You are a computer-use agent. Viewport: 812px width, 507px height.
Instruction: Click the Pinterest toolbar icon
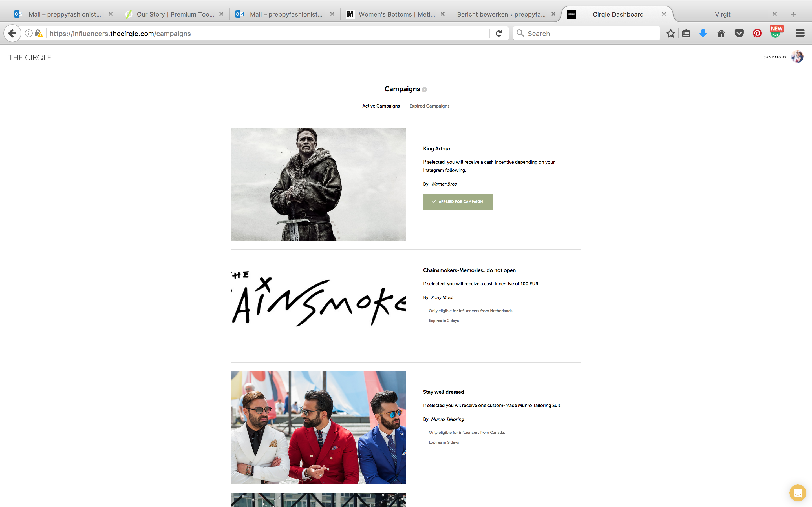[x=757, y=34]
